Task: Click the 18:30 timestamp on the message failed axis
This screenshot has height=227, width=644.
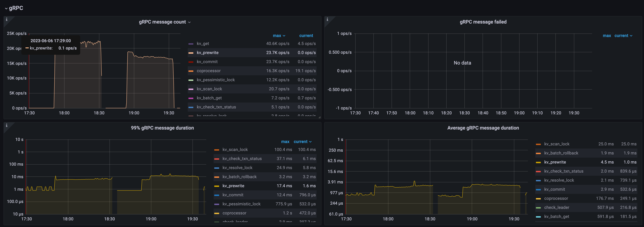Action: click(x=465, y=113)
